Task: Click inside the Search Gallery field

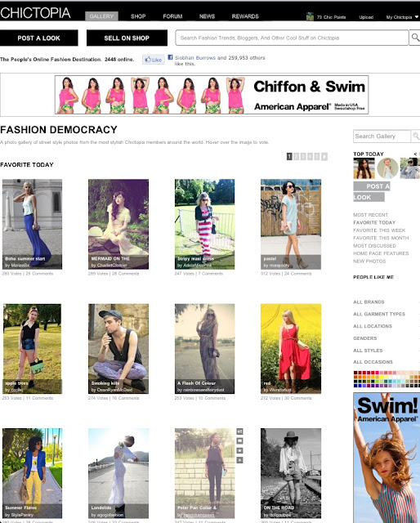Action: tap(382, 136)
